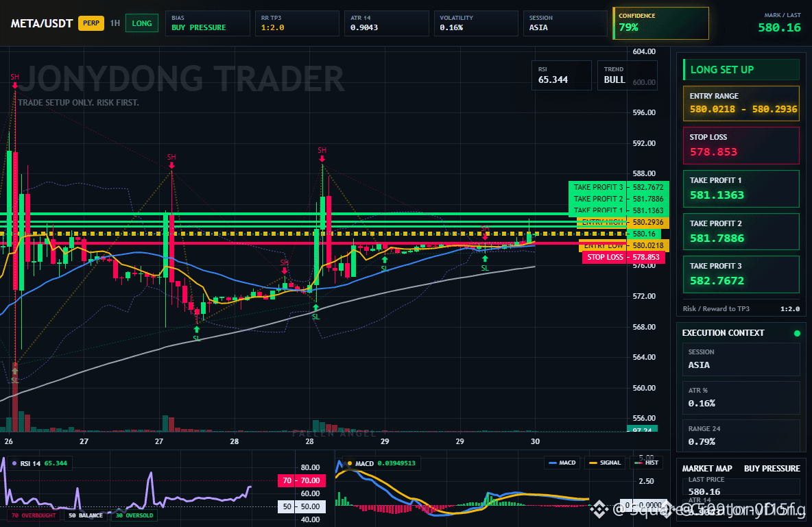Click the CONFIDENCE 79% card

pyautogui.click(x=661, y=23)
